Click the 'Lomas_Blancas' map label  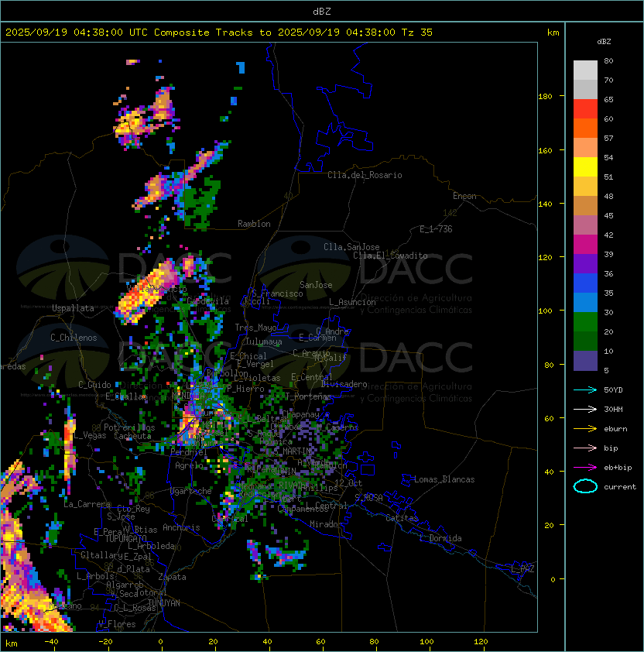[x=444, y=479]
